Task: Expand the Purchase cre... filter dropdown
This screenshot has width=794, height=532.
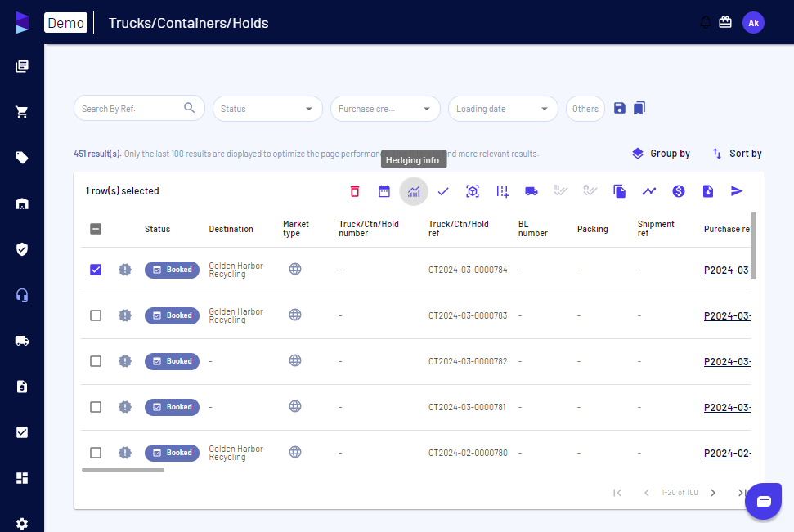Action: tap(385, 109)
